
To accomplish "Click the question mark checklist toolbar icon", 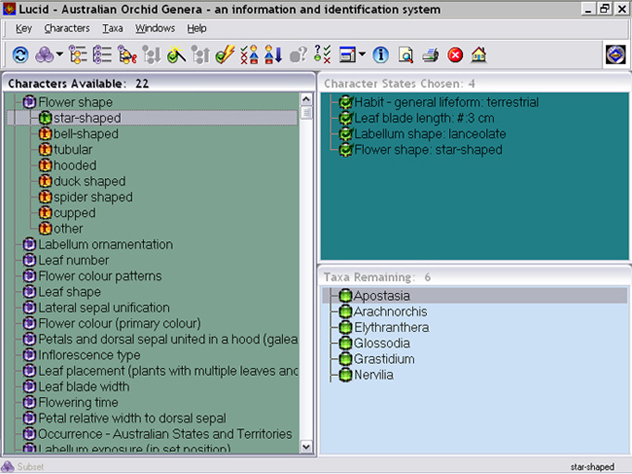I will point(322,54).
